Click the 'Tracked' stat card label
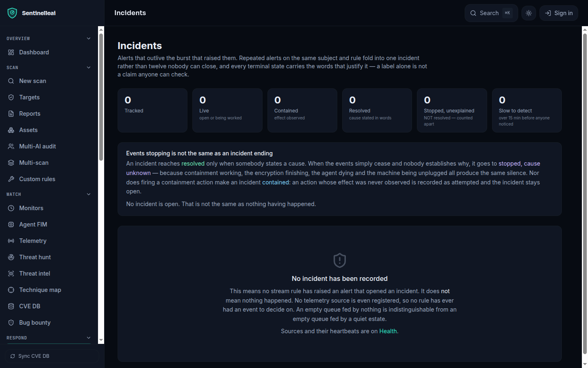 134,111
